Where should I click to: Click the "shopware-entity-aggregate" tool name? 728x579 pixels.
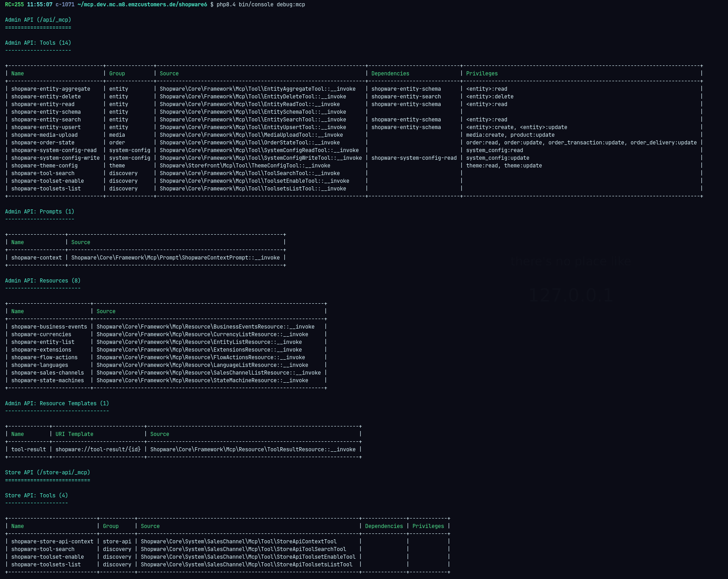pos(51,89)
